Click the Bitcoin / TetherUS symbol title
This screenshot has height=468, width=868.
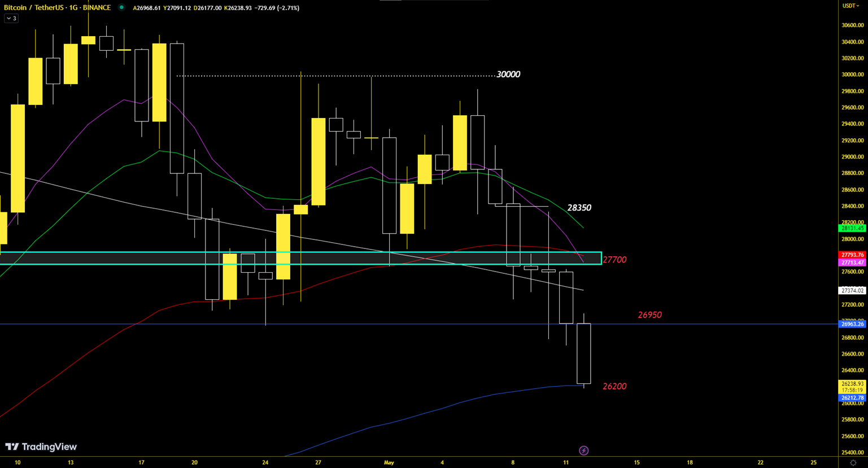pyautogui.click(x=57, y=8)
